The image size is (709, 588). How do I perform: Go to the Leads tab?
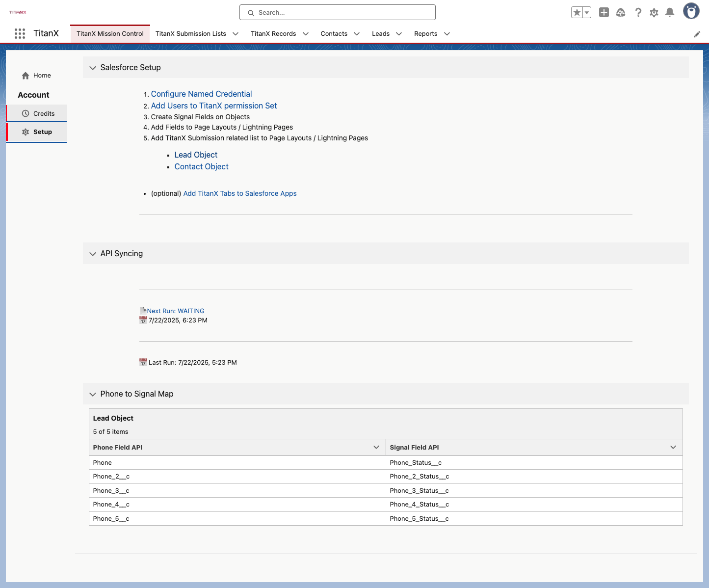381,34
